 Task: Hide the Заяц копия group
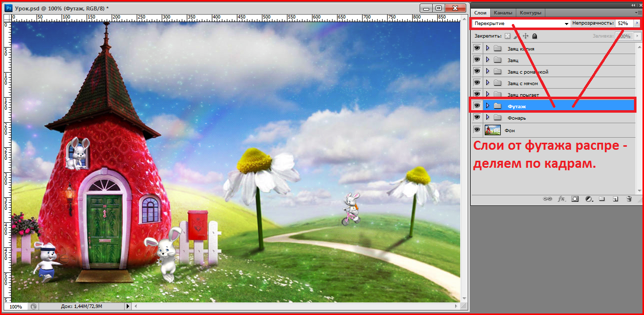tap(477, 48)
